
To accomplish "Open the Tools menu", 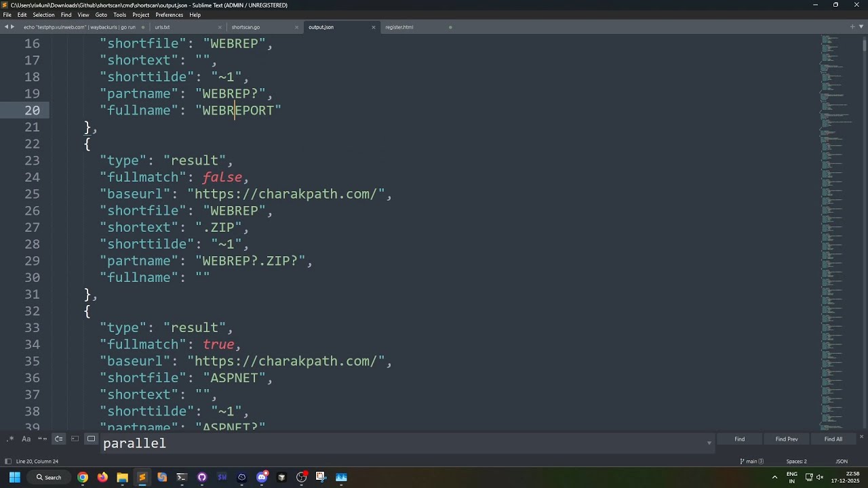I will (119, 15).
